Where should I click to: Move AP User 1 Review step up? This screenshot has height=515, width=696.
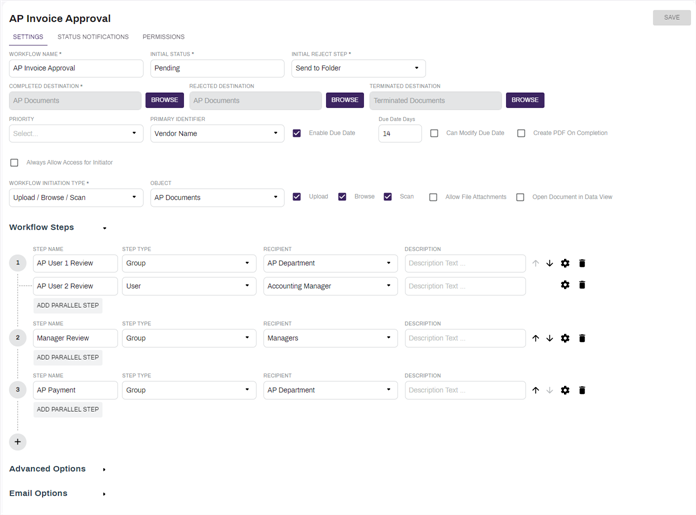(x=536, y=263)
